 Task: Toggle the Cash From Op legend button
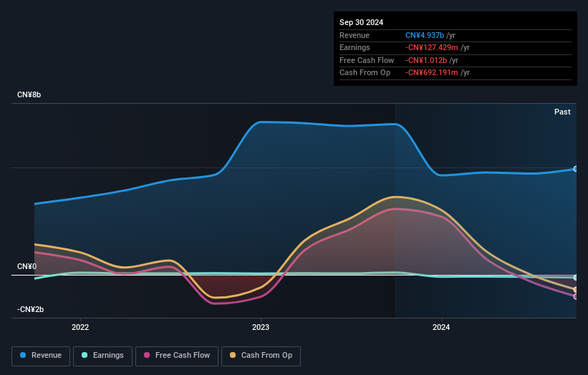click(x=261, y=356)
